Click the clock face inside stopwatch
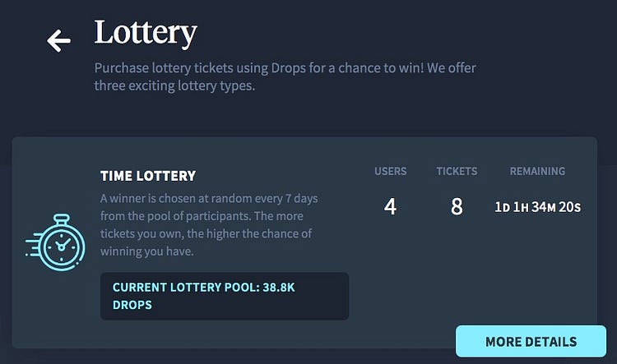This screenshot has height=364, width=617. tap(62, 247)
